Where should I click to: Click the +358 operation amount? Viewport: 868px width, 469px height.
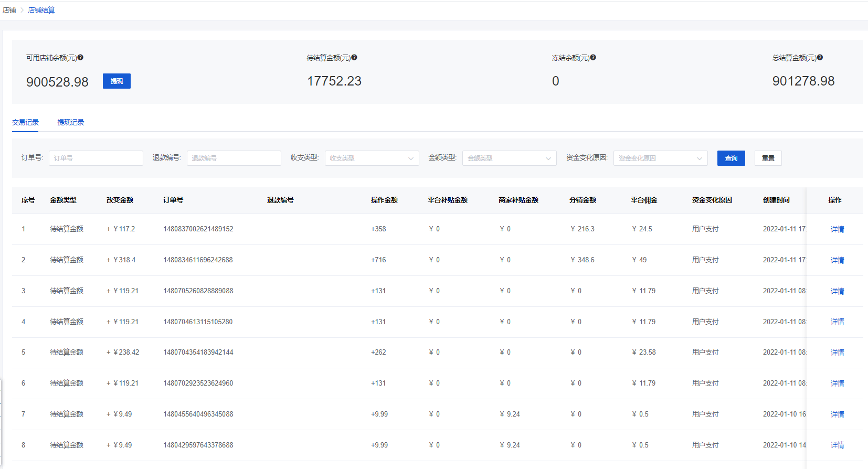pos(378,229)
